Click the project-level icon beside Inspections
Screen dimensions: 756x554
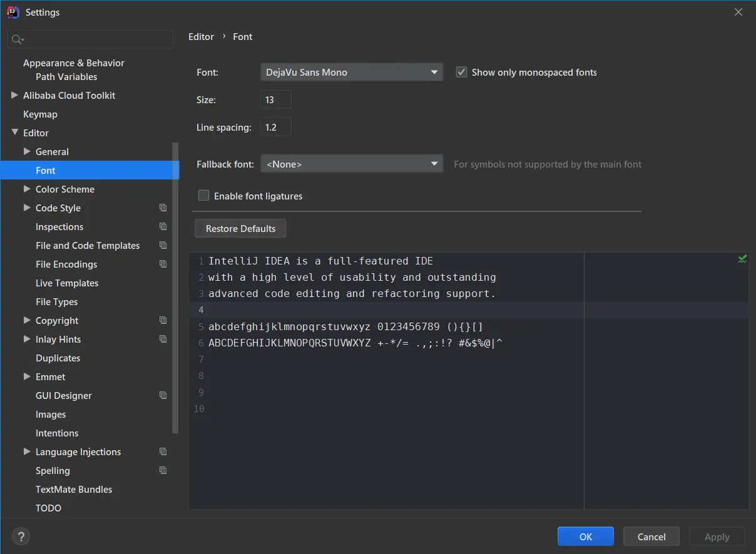pos(163,226)
